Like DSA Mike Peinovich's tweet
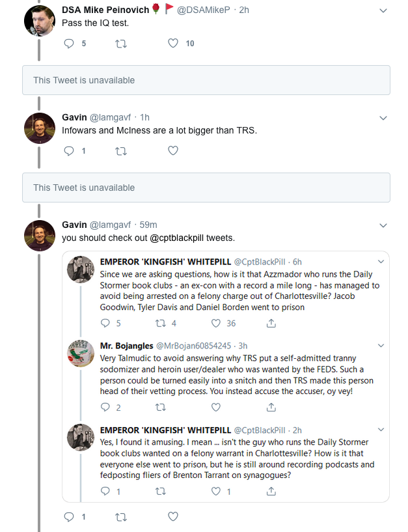Image resolution: width=408 pixels, height=532 pixels. [x=173, y=44]
